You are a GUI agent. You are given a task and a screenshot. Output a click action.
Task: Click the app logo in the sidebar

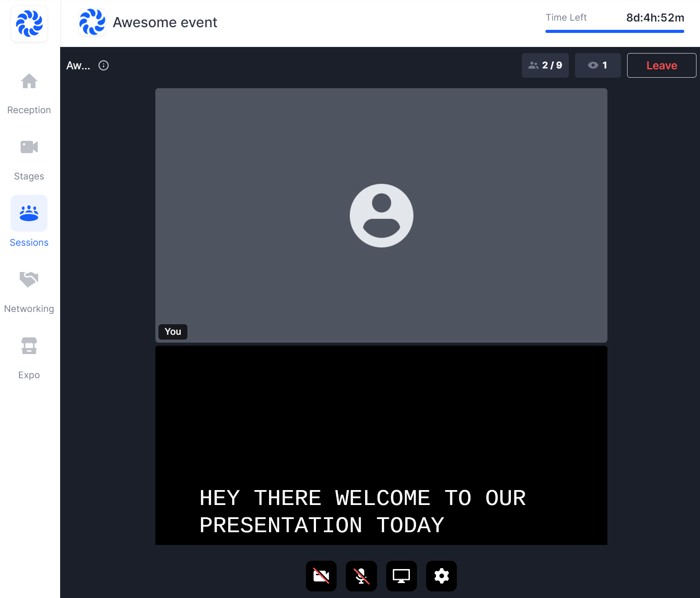29,24
